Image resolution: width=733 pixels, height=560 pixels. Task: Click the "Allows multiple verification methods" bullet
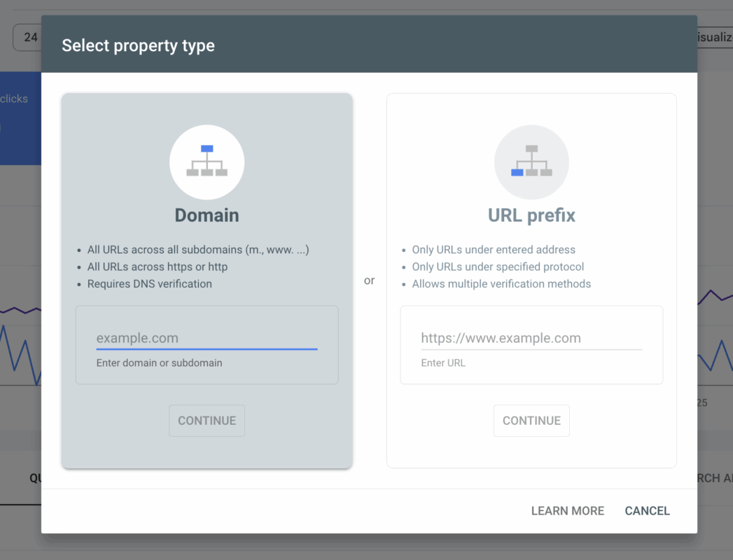pos(501,284)
